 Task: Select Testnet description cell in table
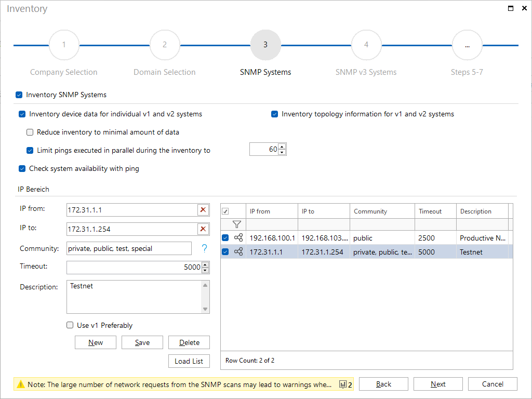coord(483,252)
